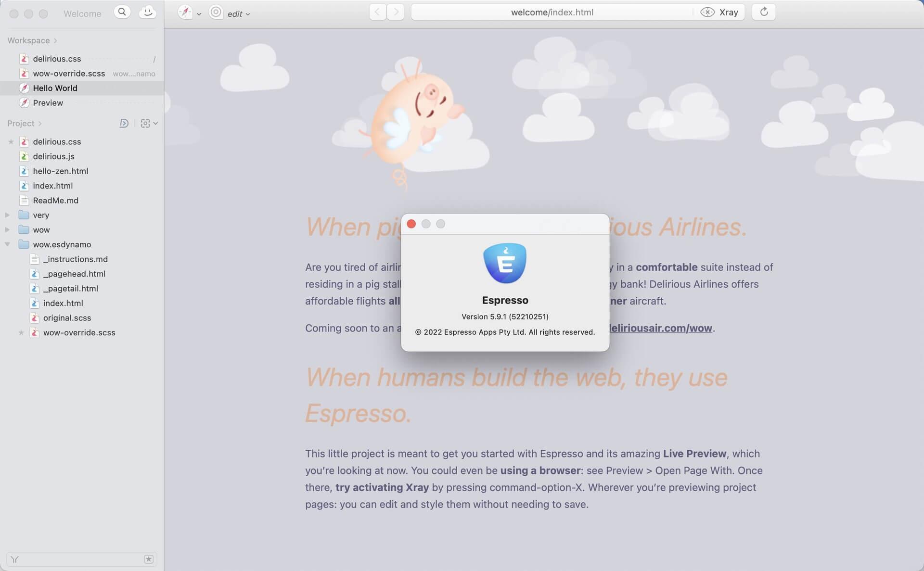Screen dimensions: 924x571
Task: Toggle Xray mode
Action: tap(719, 13)
